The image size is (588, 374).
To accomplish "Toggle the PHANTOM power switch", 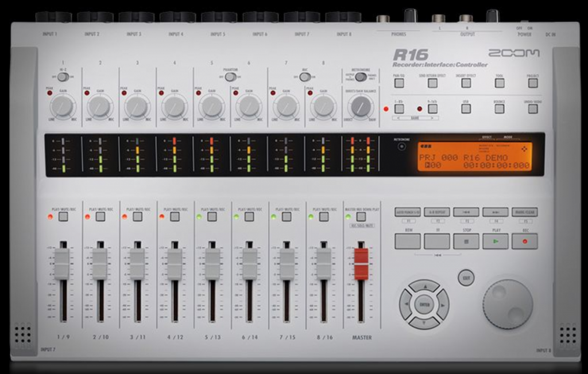I will (230, 77).
